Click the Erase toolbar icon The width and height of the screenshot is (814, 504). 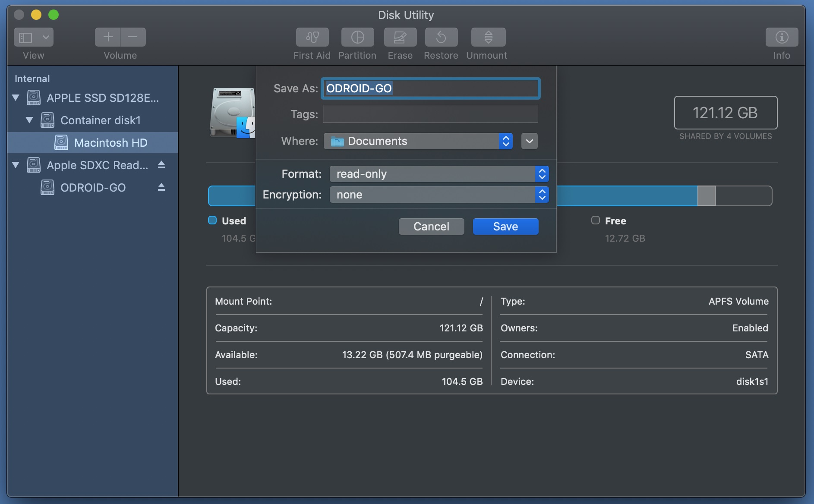400,38
